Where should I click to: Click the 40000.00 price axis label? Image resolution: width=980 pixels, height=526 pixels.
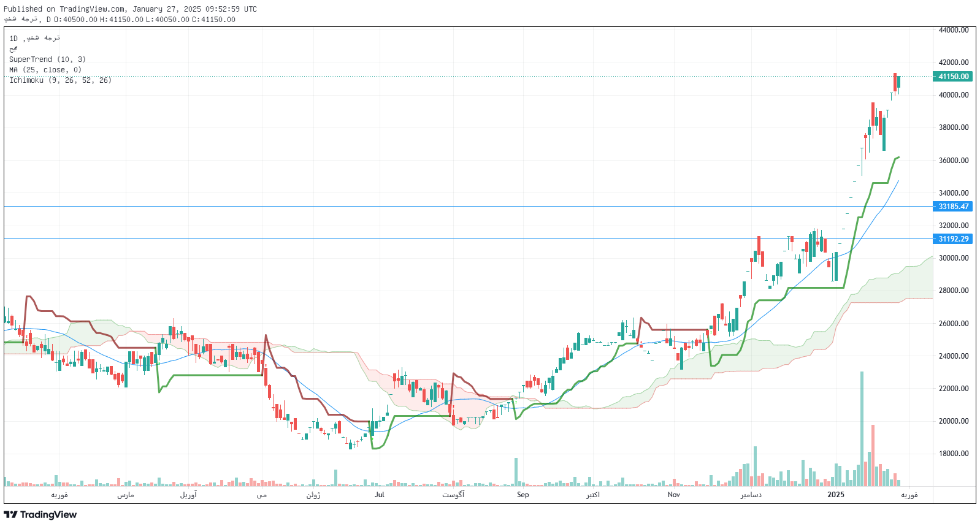point(954,95)
